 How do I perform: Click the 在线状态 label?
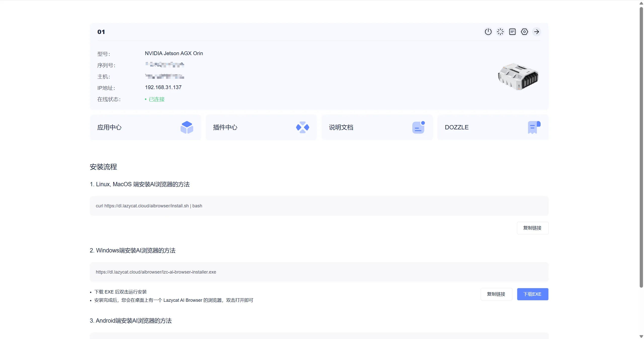click(109, 99)
